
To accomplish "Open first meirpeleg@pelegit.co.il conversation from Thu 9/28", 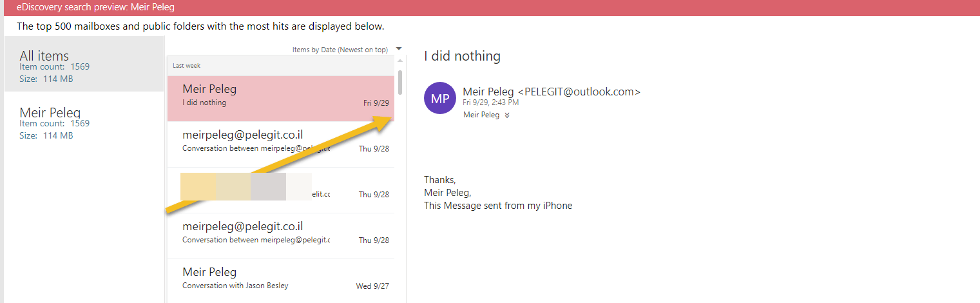I will coord(281,144).
